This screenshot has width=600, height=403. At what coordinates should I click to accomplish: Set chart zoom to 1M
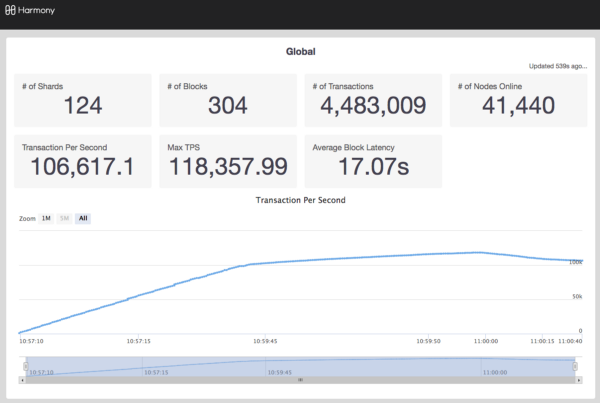[x=46, y=218]
